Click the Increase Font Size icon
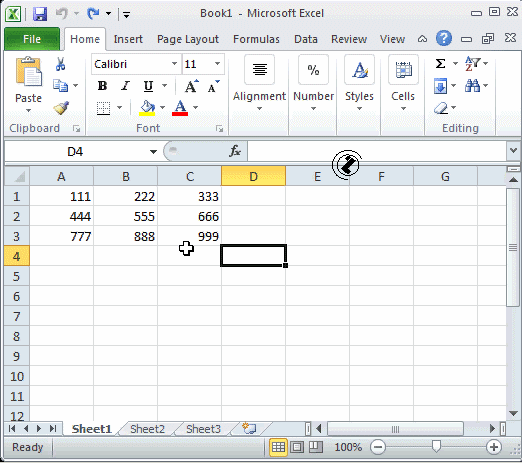522x463 pixels. pyautogui.click(x=191, y=86)
